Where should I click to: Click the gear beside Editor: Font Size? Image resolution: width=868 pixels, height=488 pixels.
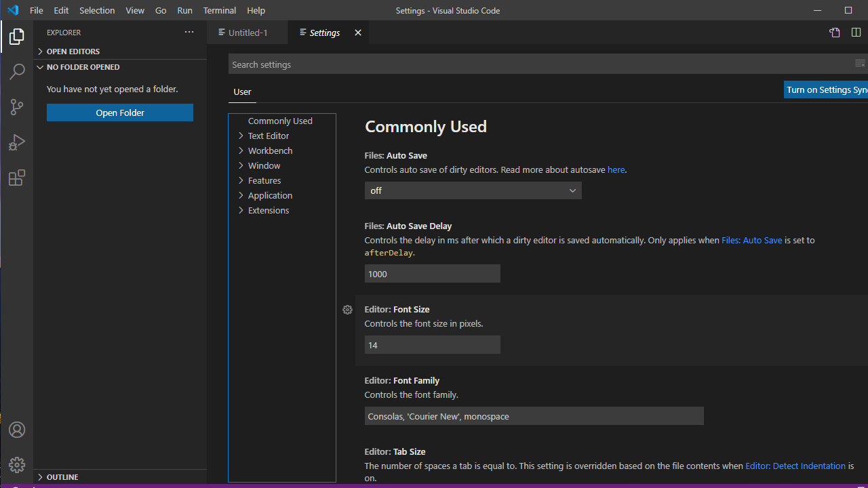pyautogui.click(x=347, y=310)
